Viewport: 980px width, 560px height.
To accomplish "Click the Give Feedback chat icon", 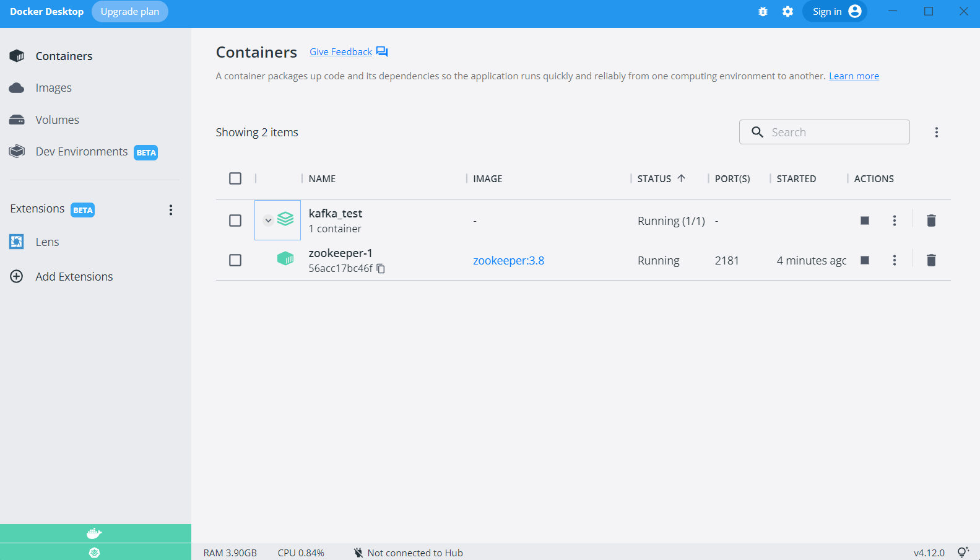I will point(382,51).
